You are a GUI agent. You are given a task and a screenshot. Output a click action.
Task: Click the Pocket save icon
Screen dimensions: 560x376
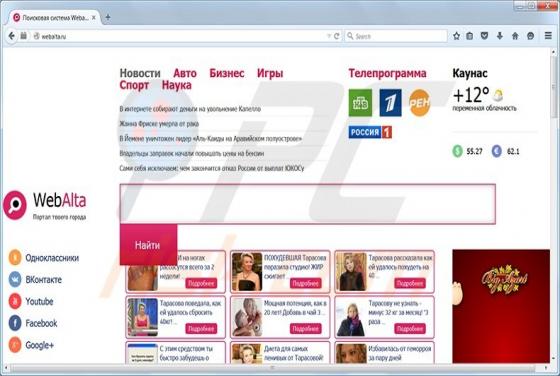click(484, 36)
